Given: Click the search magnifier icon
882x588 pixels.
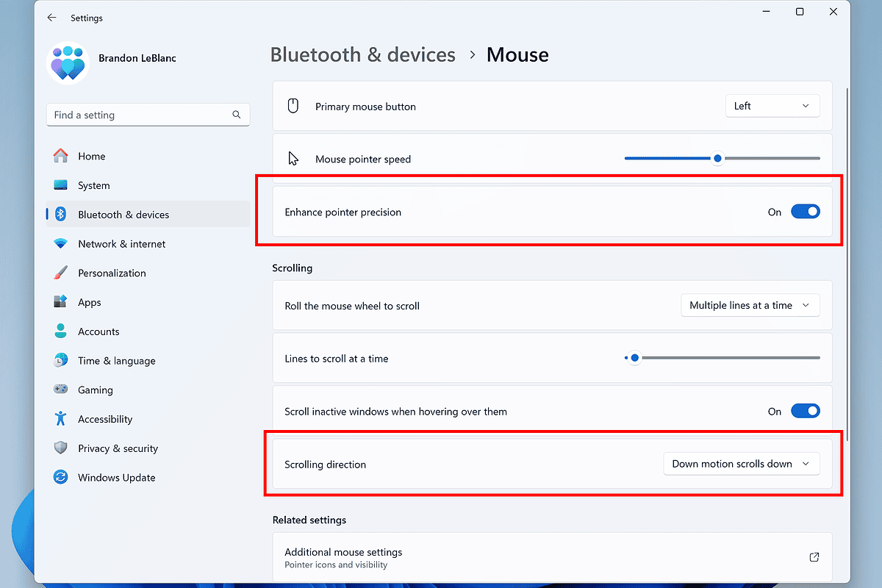Looking at the screenshot, I should coord(237,115).
